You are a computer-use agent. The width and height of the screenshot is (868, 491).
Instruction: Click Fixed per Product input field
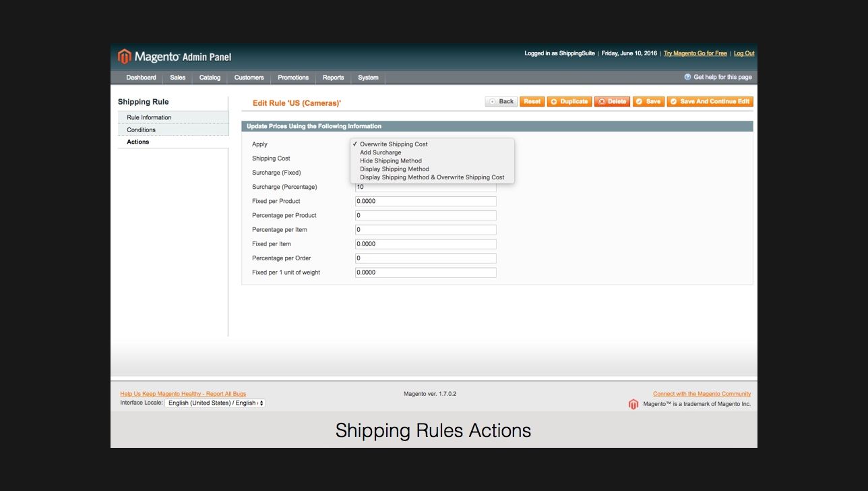tap(425, 202)
